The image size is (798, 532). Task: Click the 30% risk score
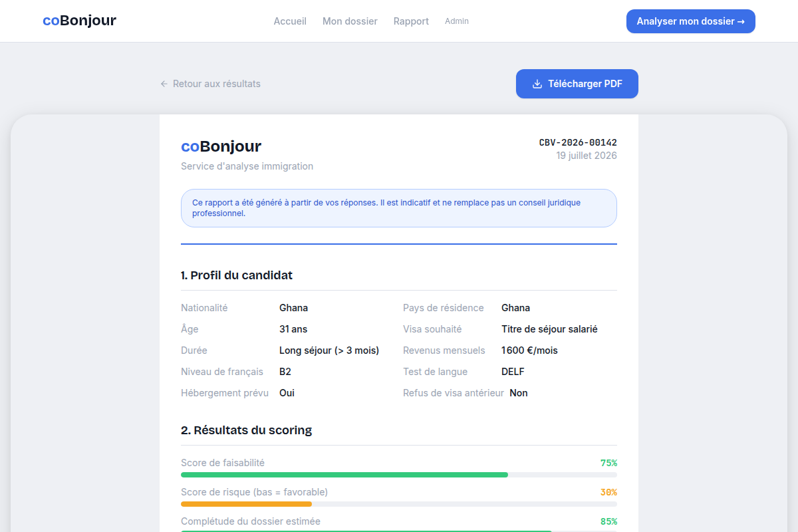click(608, 492)
